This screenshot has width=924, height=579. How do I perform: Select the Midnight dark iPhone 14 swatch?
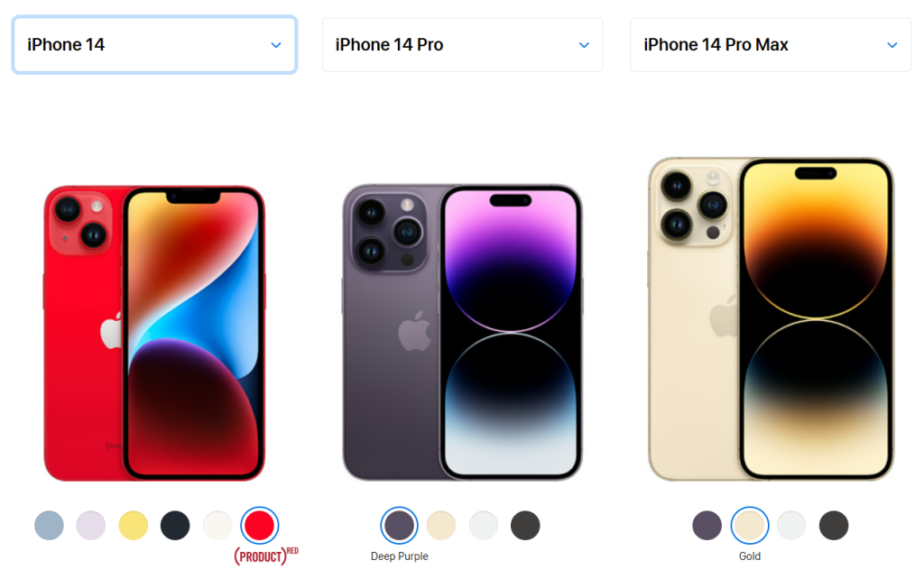175,525
